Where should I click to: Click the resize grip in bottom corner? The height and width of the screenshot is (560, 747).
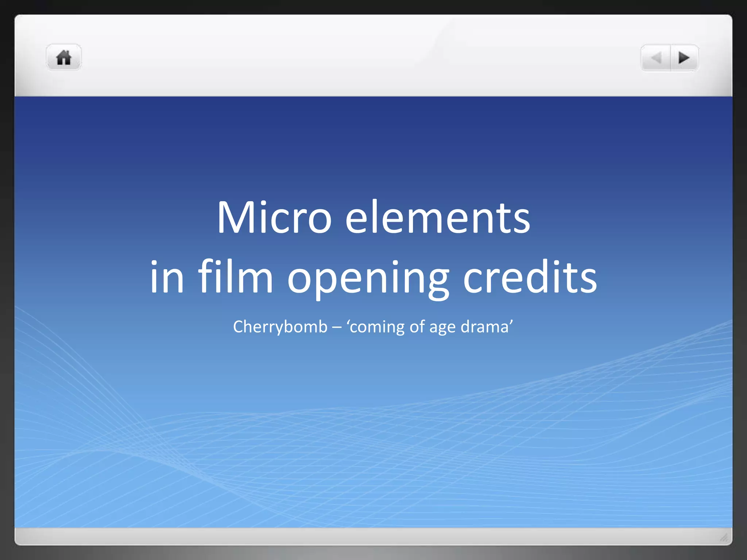click(x=724, y=537)
